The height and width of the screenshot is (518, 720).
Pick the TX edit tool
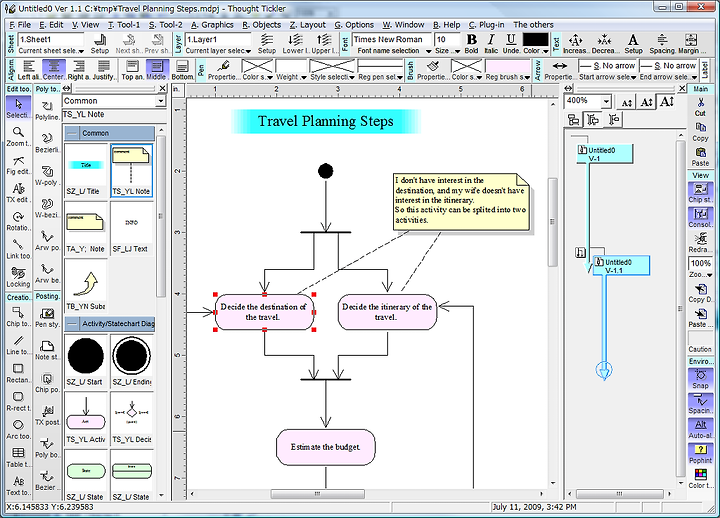[x=18, y=193]
